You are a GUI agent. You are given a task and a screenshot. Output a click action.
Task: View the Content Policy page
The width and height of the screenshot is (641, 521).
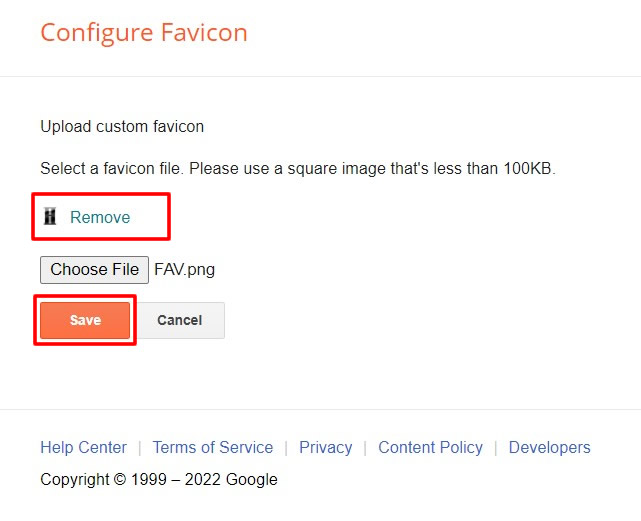pos(430,447)
